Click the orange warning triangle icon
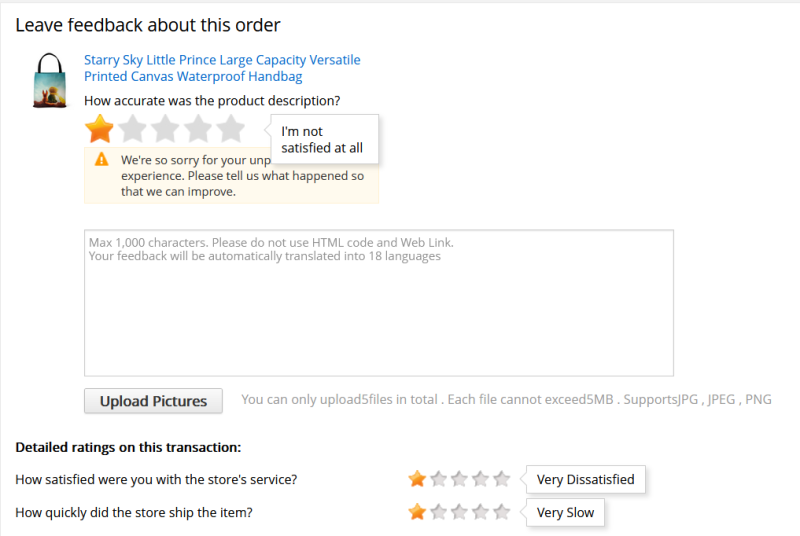800x536 pixels. [x=102, y=160]
